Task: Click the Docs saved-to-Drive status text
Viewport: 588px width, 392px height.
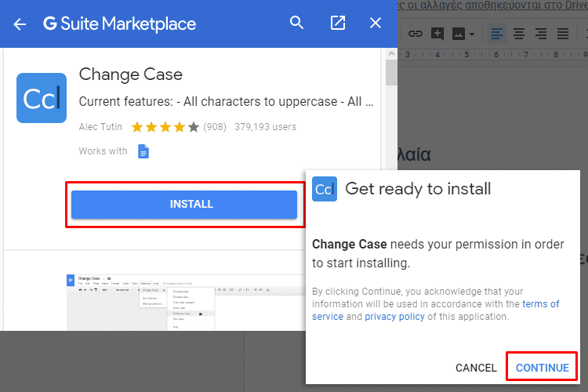Action: click(x=492, y=5)
